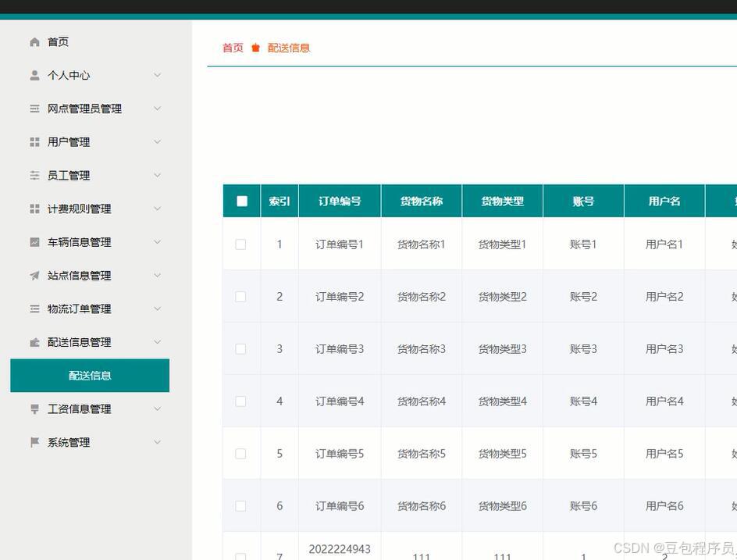737x560 pixels.
Task: Open the 车辆信息管理 sidebar menu
Action: tap(90, 242)
